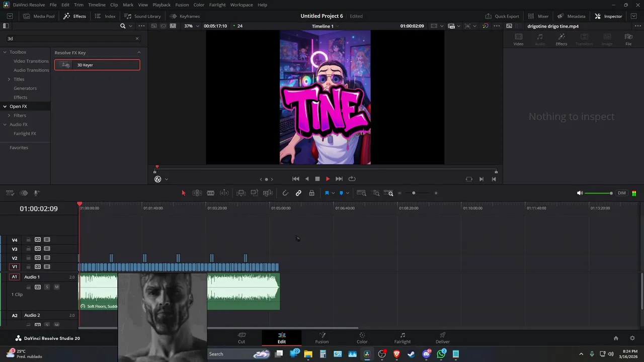This screenshot has width=644, height=362.
Task: Click the Full Extent Zoom icon
Action: [361, 193]
